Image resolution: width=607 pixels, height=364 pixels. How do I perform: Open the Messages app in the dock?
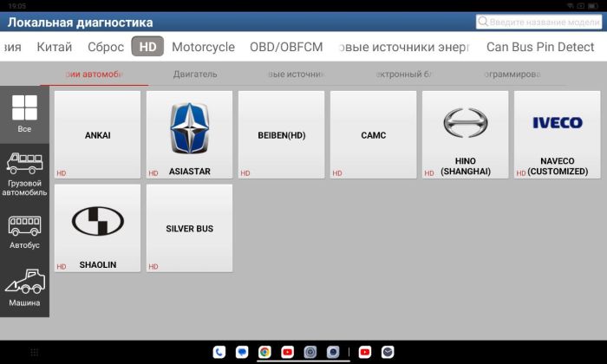242,352
